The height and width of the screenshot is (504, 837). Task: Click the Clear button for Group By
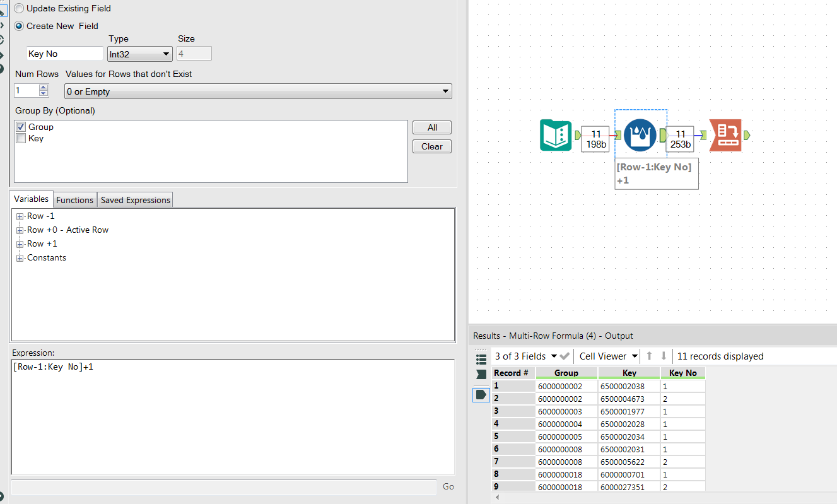(431, 146)
